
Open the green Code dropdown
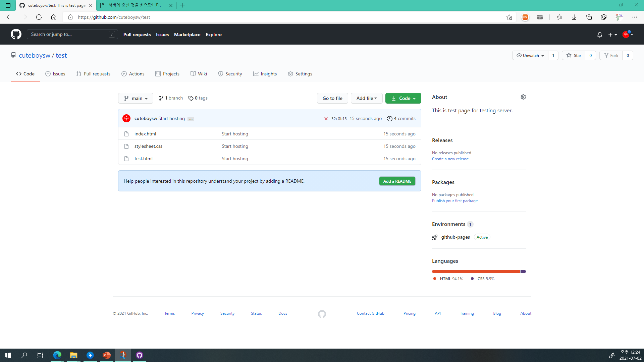(403, 98)
